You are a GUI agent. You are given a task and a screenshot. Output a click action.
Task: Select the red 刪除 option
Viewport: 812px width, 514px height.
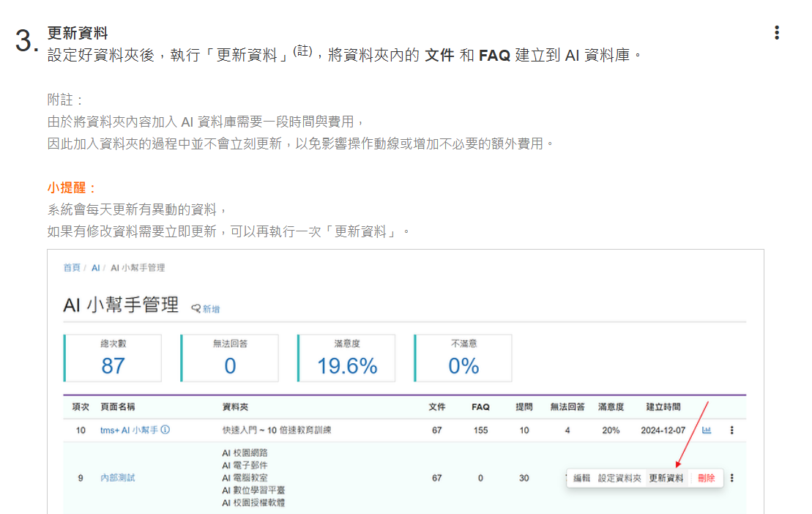click(707, 478)
